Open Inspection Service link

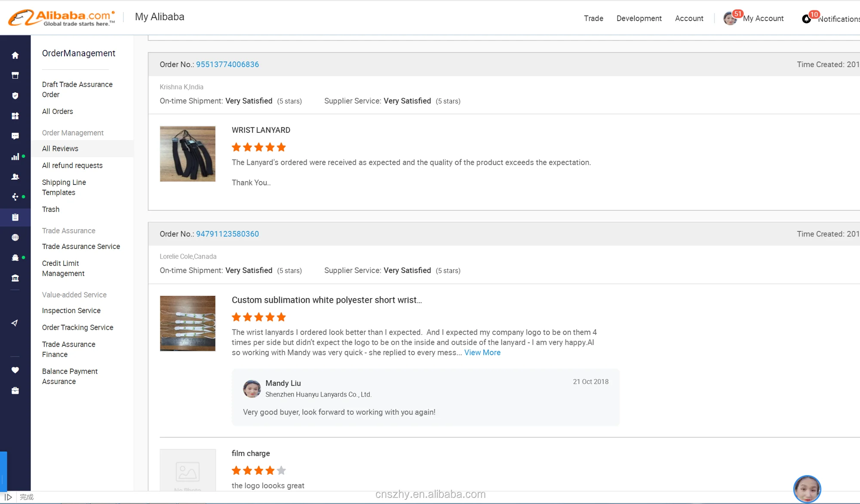point(71,310)
